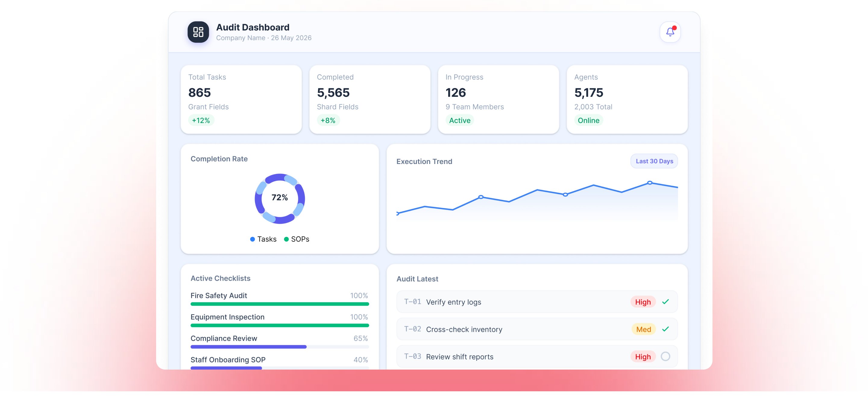Toggle checkmark for Verify entry logs
Image resolution: width=868 pixels, height=416 pixels.
(x=665, y=302)
